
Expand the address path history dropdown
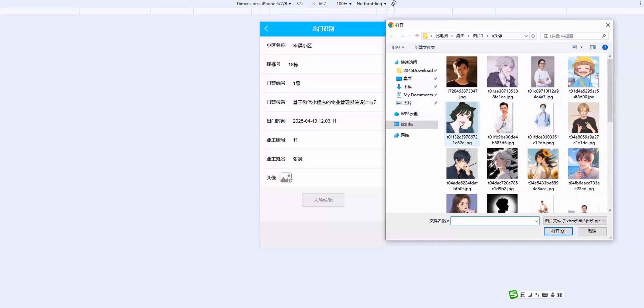[x=526, y=36]
